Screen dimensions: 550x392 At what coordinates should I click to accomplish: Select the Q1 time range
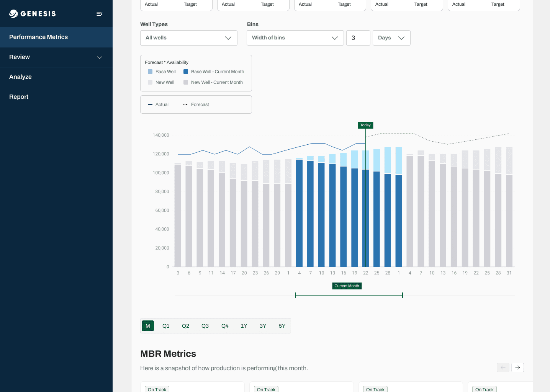coord(166,326)
